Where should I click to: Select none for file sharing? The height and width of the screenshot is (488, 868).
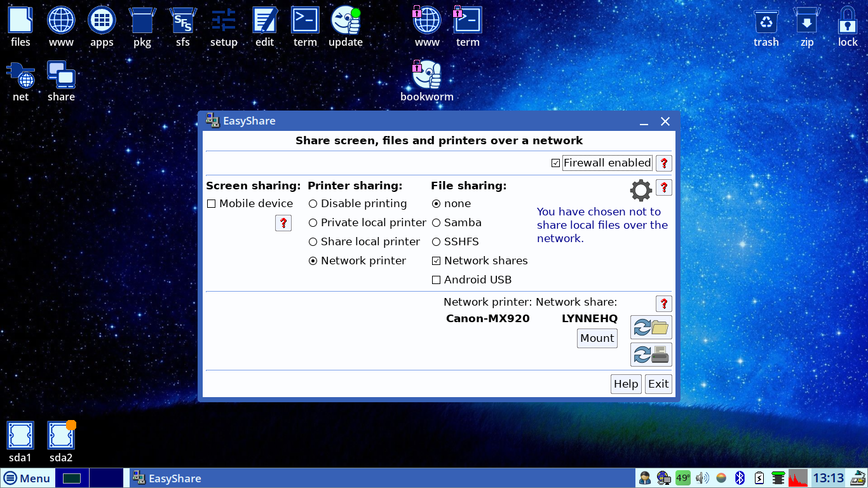click(x=436, y=204)
